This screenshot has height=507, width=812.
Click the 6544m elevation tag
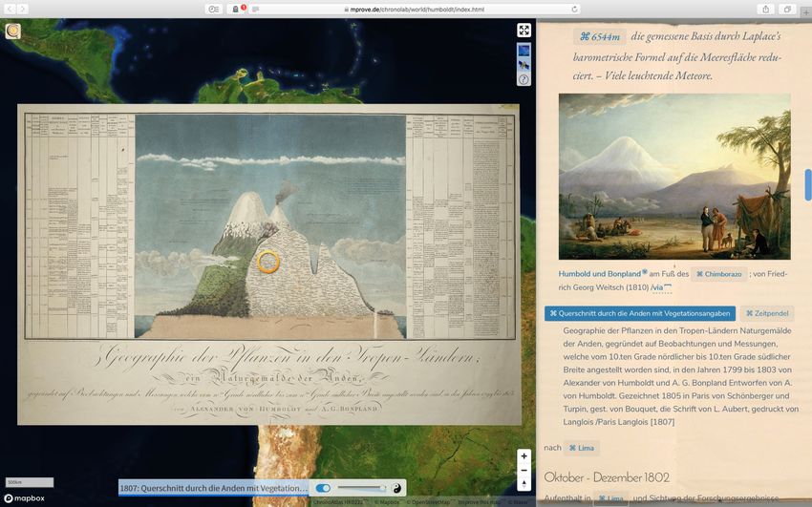(x=600, y=36)
